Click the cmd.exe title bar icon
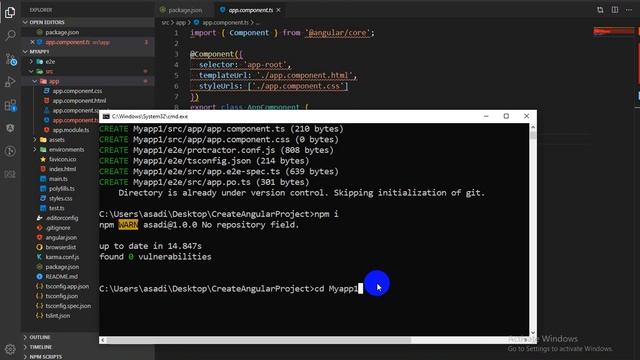 click(106, 116)
